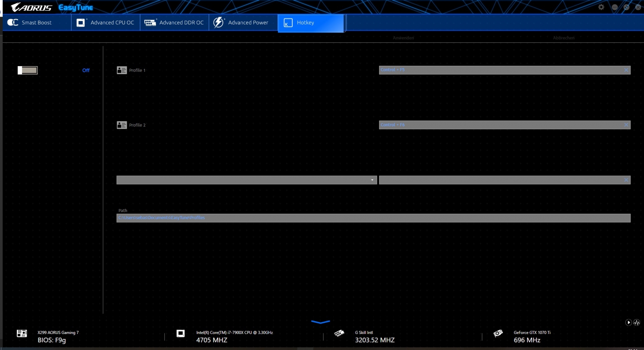Screen dimensions: 644x350
Task: Click the Advanced Power lightning icon
Action: (x=218, y=22)
